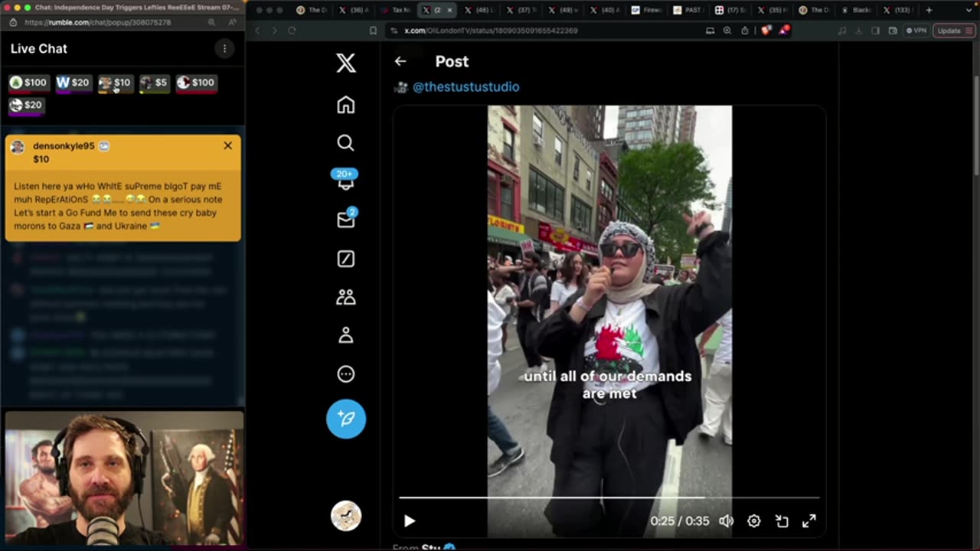
Task: Open Communities people icon in X sidebar
Action: 345,297
